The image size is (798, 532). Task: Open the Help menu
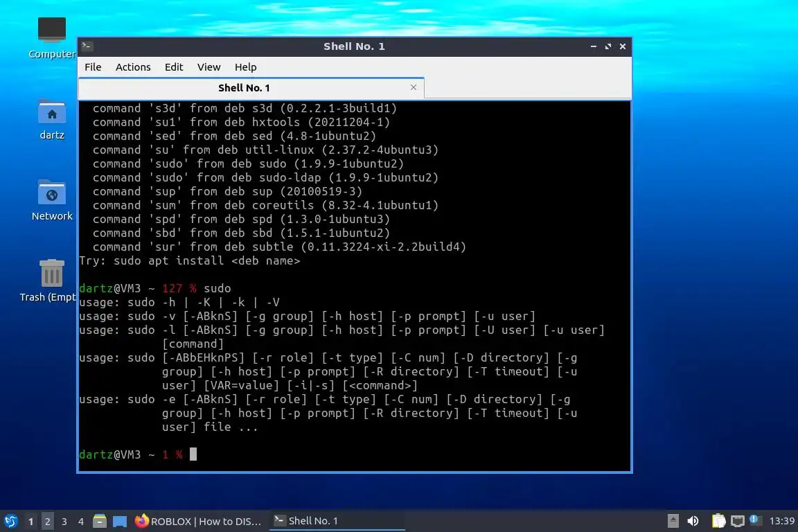tap(245, 67)
